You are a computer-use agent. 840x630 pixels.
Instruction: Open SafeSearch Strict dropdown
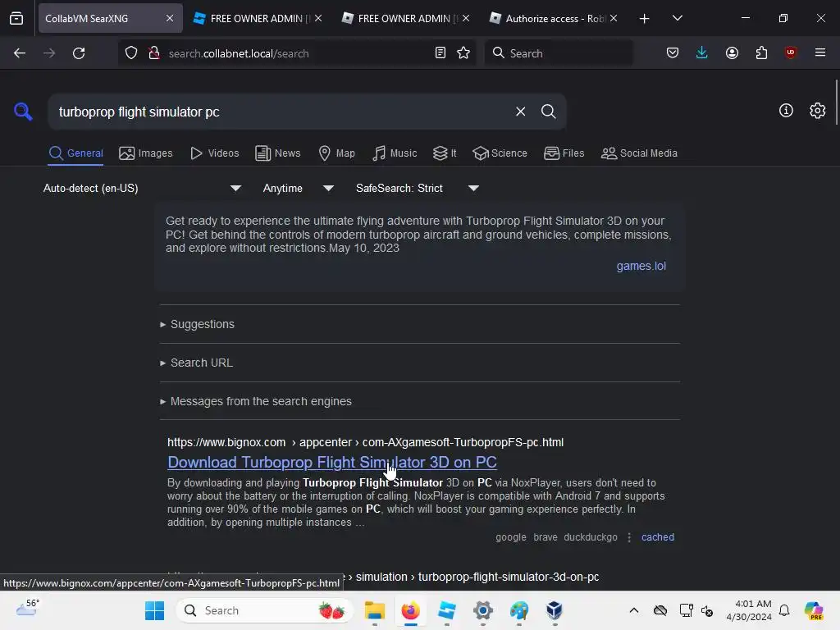pos(418,188)
